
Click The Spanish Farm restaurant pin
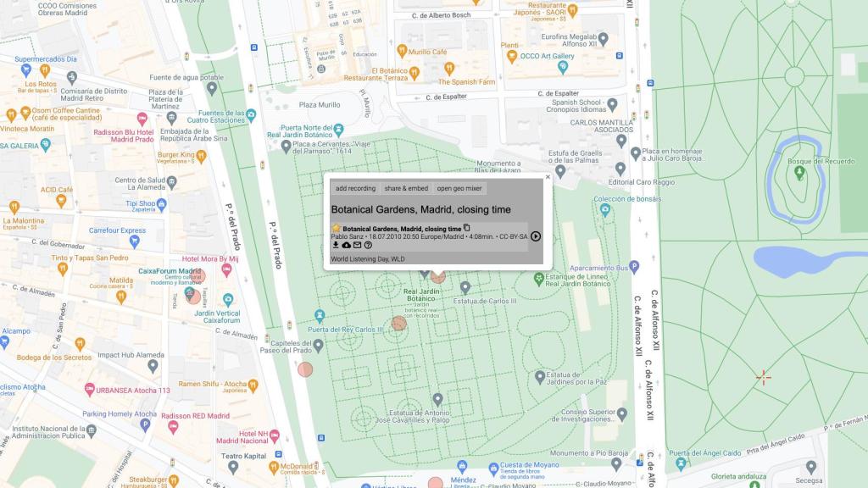click(x=449, y=69)
